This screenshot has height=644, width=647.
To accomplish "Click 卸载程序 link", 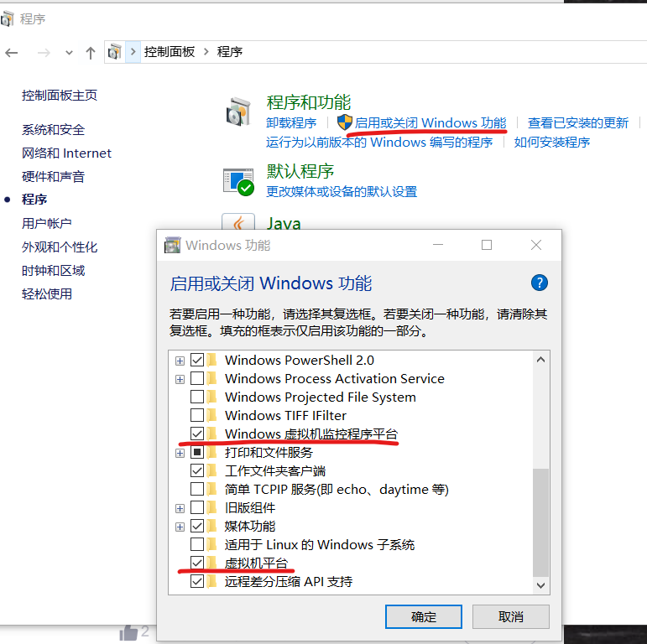I will 291,122.
